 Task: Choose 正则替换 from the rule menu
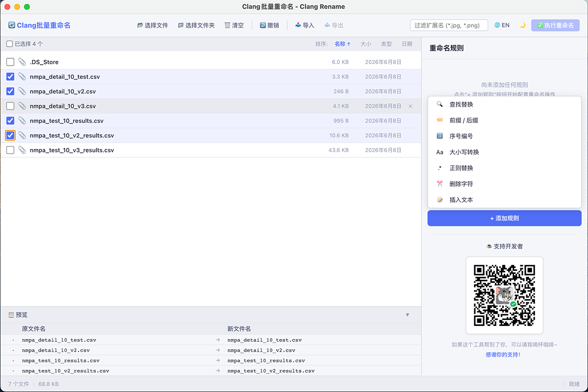pos(504,168)
